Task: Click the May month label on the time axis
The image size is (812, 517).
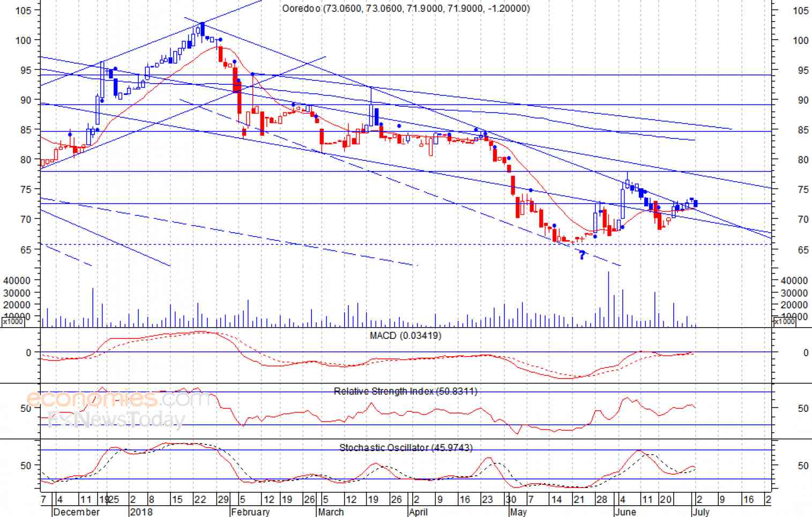Action: tap(518, 512)
